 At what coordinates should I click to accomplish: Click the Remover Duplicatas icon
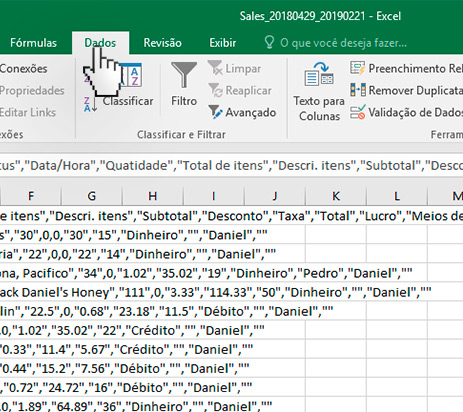pos(358,90)
